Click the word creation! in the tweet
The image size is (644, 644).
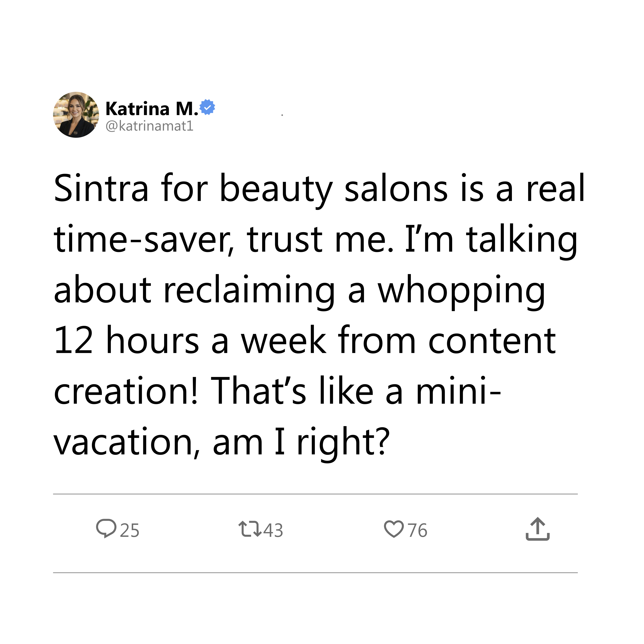126,391
